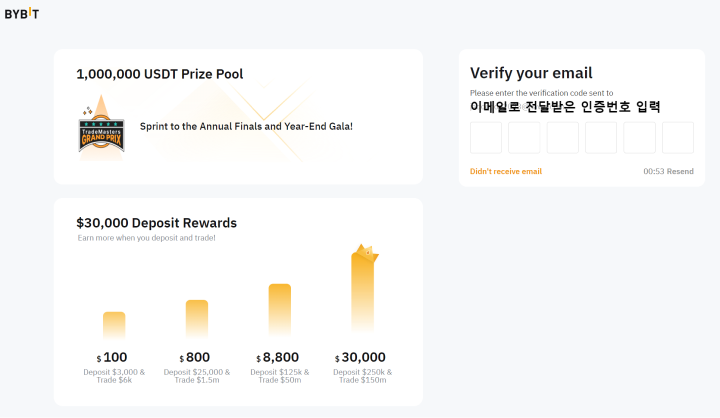Click the fourth verification code box
This screenshot has height=418, width=720.
[601, 138]
